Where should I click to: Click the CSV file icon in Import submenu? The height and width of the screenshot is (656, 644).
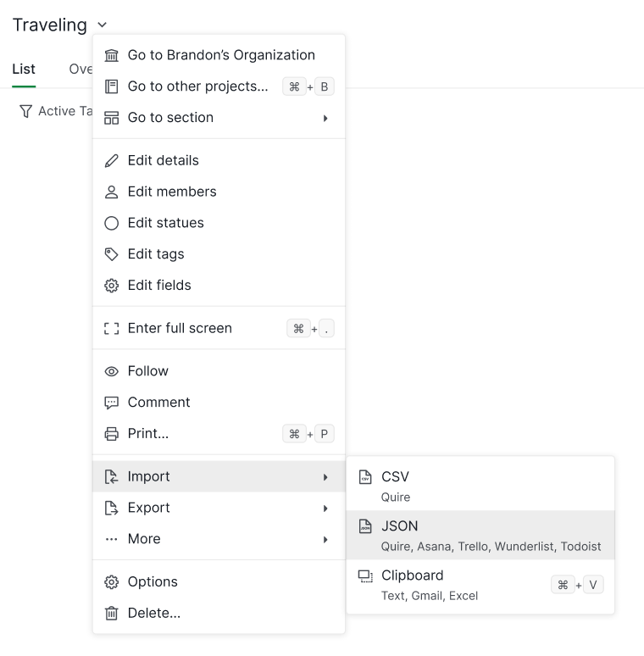pos(365,477)
